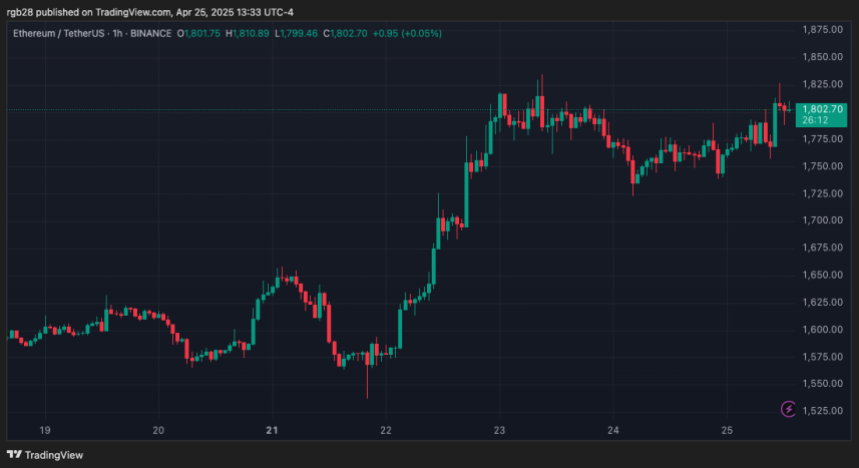Click the close value C1,802.70 in legend
859x468 pixels.
point(352,33)
